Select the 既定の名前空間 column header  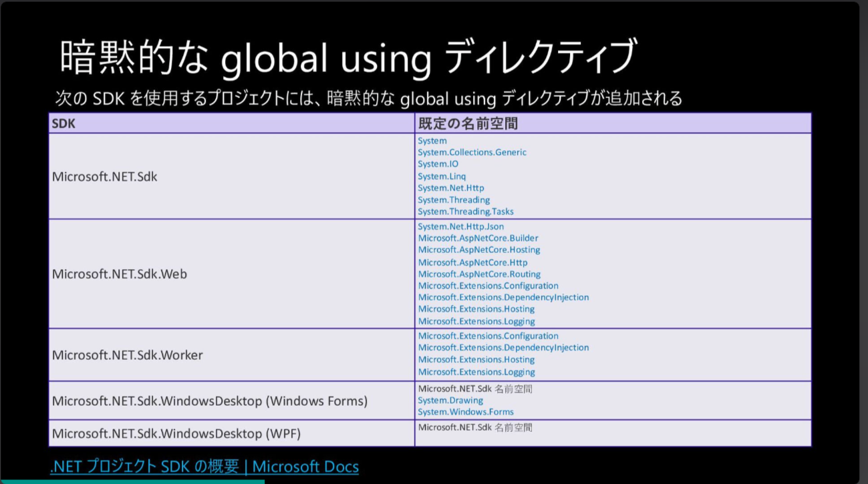[613, 124]
